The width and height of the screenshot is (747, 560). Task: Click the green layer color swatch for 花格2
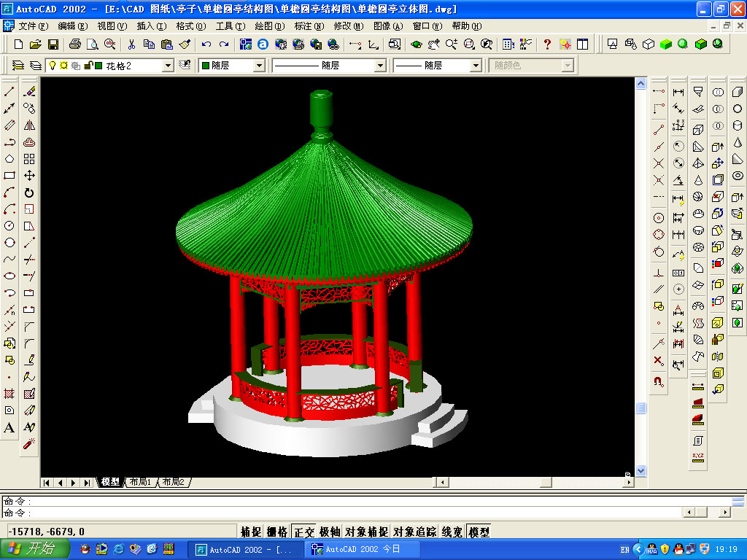pyautogui.click(x=98, y=65)
